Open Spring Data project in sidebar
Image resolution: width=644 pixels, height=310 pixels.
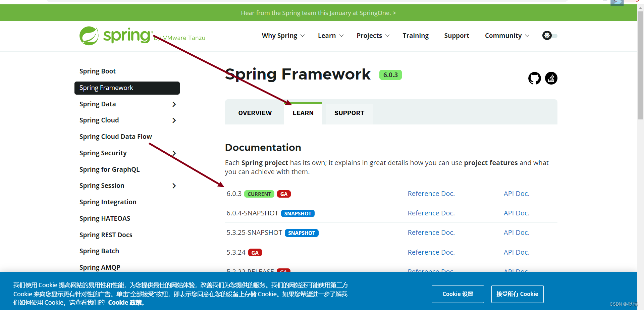tap(98, 104)
